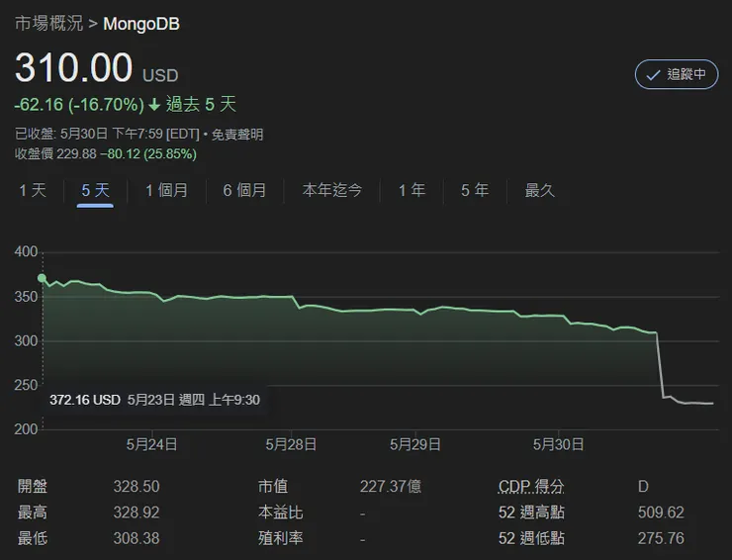
Task: Click the 市場概況 breadcrumb link
Action: pos(49,24)
